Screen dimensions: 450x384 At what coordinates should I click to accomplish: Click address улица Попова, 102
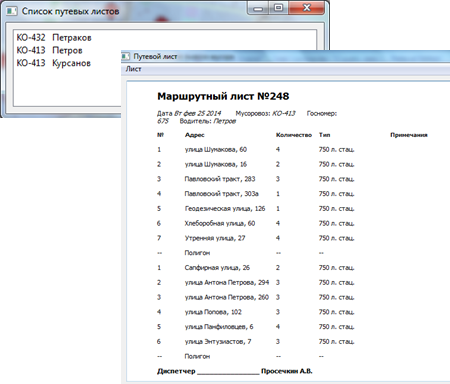point(213,312)
